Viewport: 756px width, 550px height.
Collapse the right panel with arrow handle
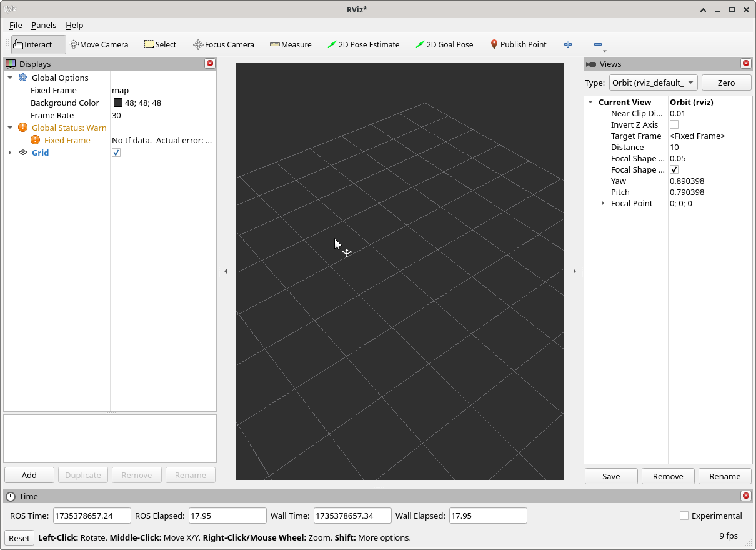(575, 271)
